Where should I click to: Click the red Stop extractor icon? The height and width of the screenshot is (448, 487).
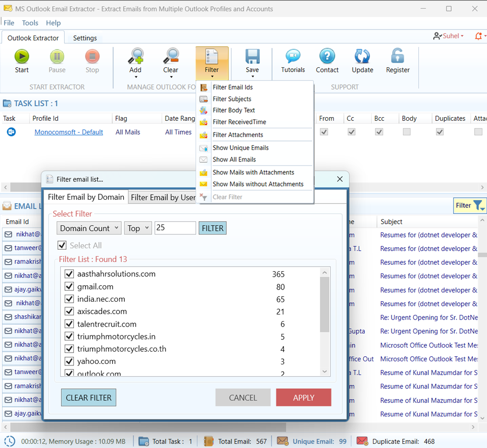pyautogui.click(x=92, y=57)
